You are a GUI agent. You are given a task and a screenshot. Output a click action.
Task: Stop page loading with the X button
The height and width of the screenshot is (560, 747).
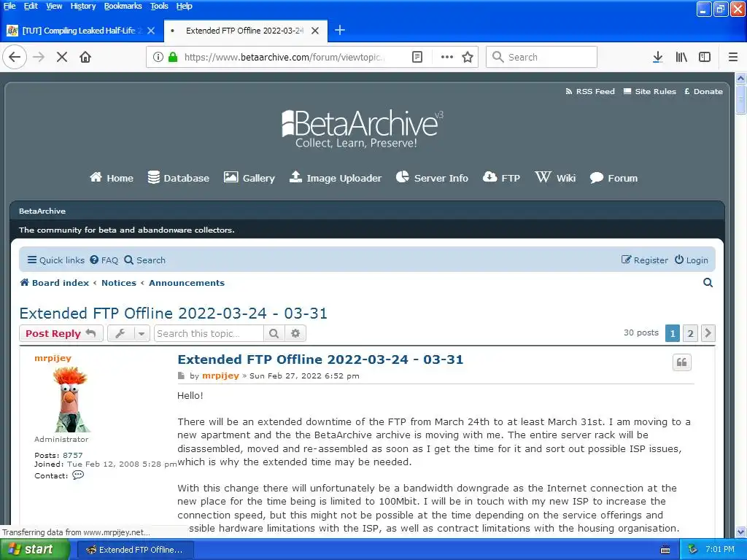coord(62,57)
